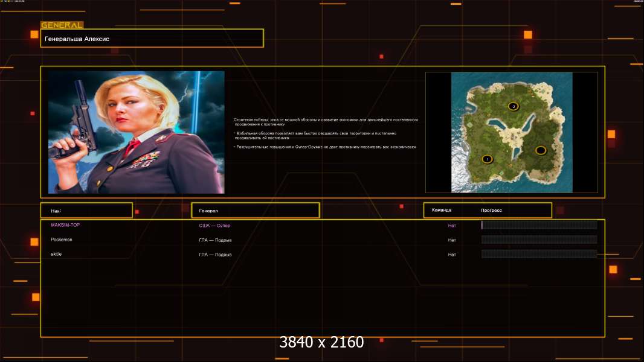
Task: Click the 'Генеральша Алексис' name field
Action: tap(152, 39)
